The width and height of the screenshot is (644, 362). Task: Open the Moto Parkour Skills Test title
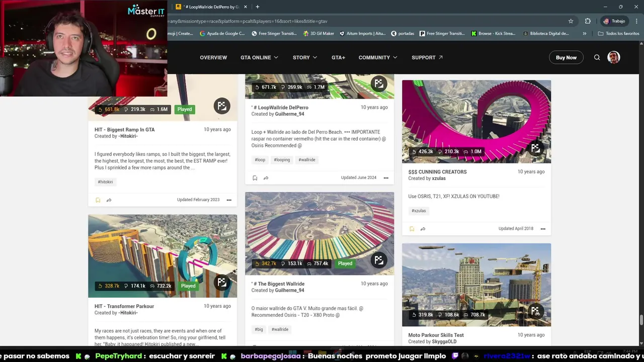pos(436,335)
